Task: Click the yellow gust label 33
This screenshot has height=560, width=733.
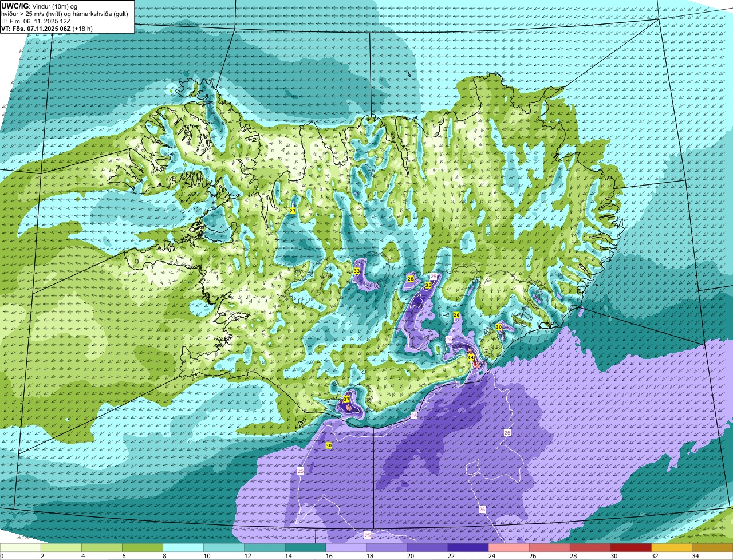Action: click(357, 271)
